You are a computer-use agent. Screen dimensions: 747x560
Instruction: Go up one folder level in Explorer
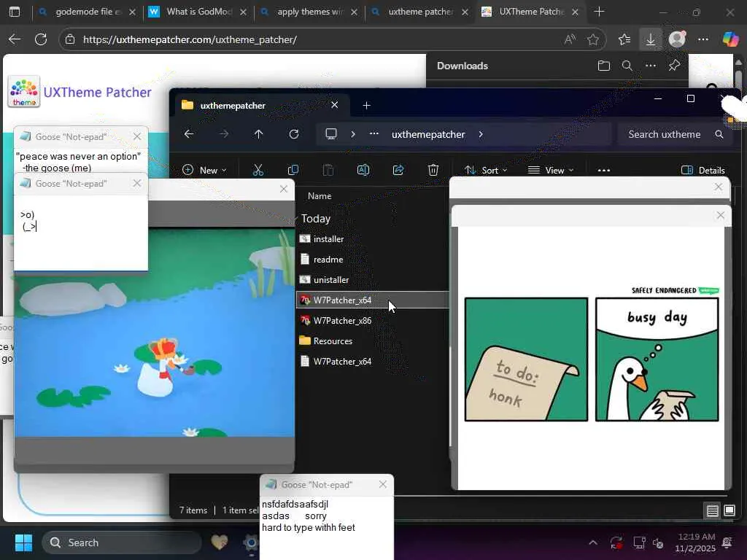tap(259, 134)
